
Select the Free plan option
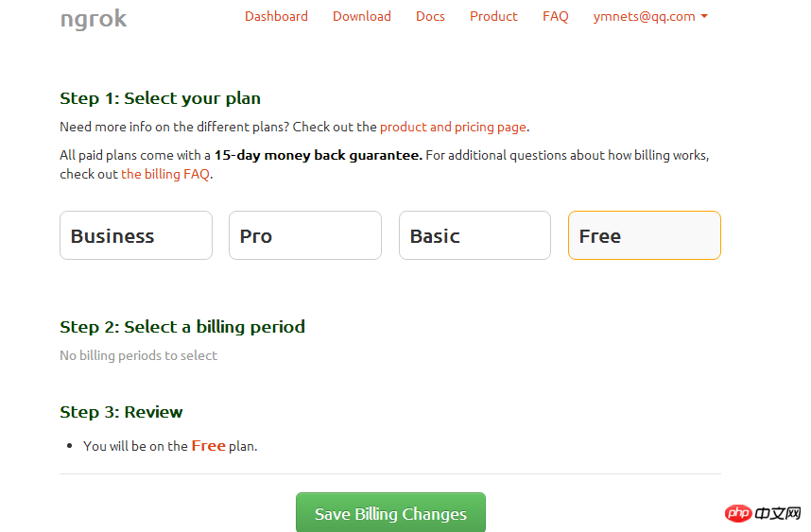pyautogui.click(x=645, y=235)
